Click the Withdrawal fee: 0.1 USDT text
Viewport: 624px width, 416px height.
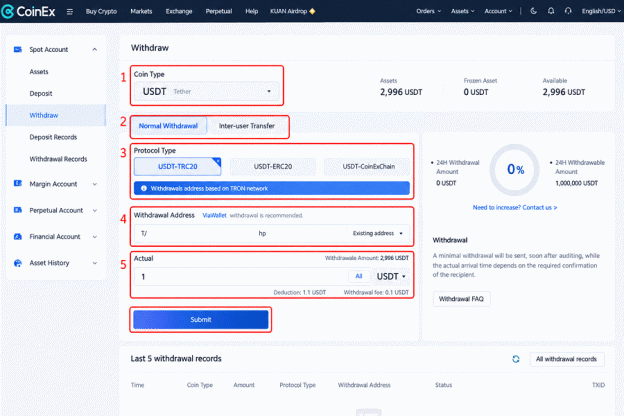[x=376, y=292]
